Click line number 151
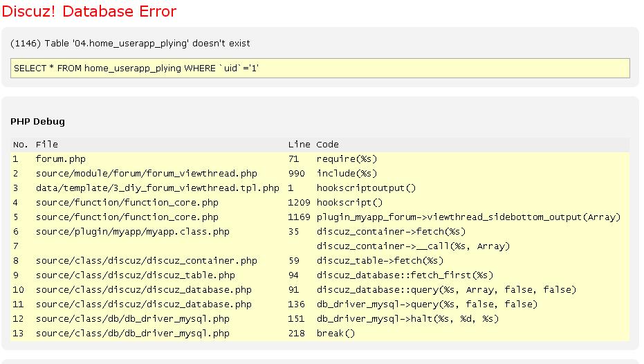This screenshot has height=364, width=644. click(x=297, y=319)
